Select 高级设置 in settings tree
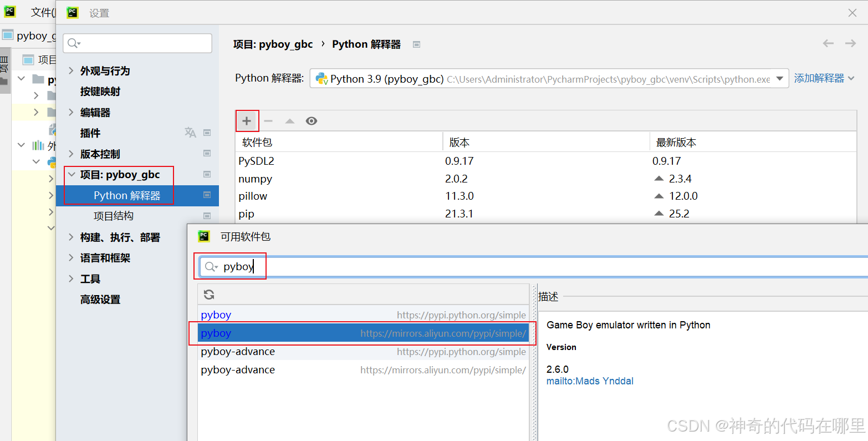 tap(100, 300)
